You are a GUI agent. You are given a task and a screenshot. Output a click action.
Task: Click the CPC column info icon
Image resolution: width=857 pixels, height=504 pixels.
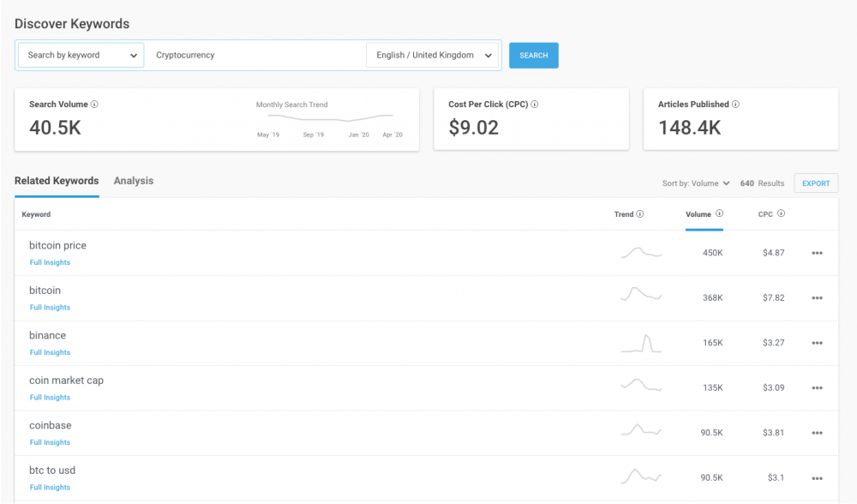click(782, 214)
